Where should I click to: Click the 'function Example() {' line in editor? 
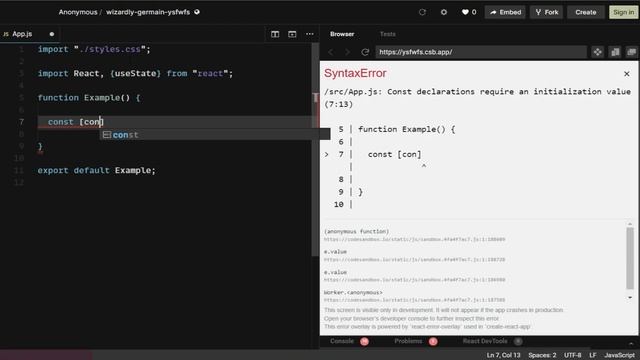pos(89,98)
